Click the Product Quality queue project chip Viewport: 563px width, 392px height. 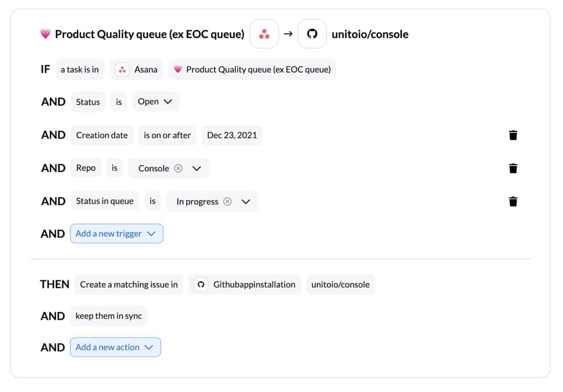pos(252,70)
